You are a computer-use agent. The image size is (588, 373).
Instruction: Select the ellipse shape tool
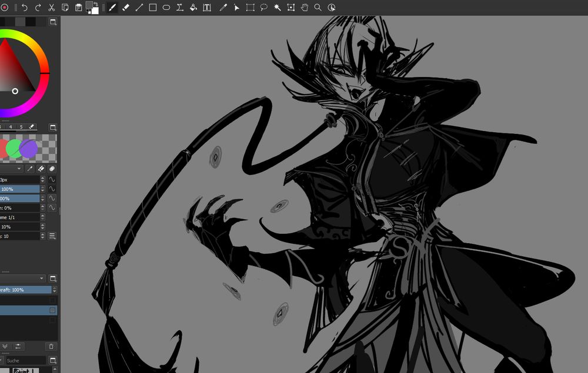point(166,8)
